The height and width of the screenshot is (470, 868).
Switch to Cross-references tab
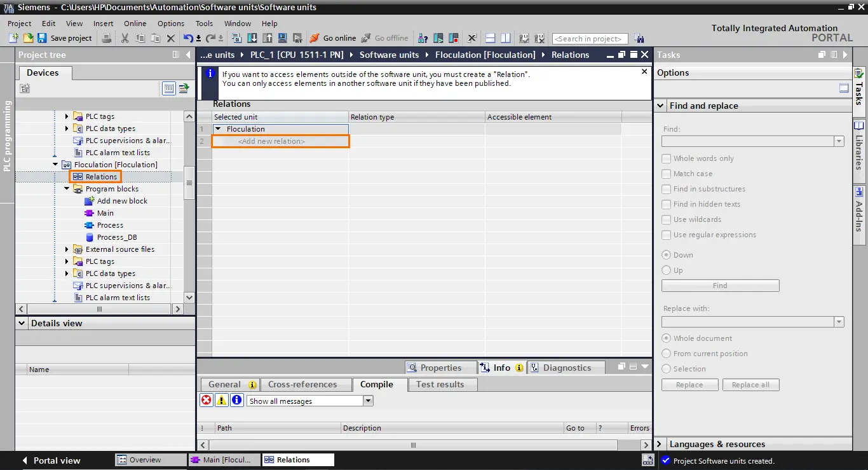click(x=306, y=384)
